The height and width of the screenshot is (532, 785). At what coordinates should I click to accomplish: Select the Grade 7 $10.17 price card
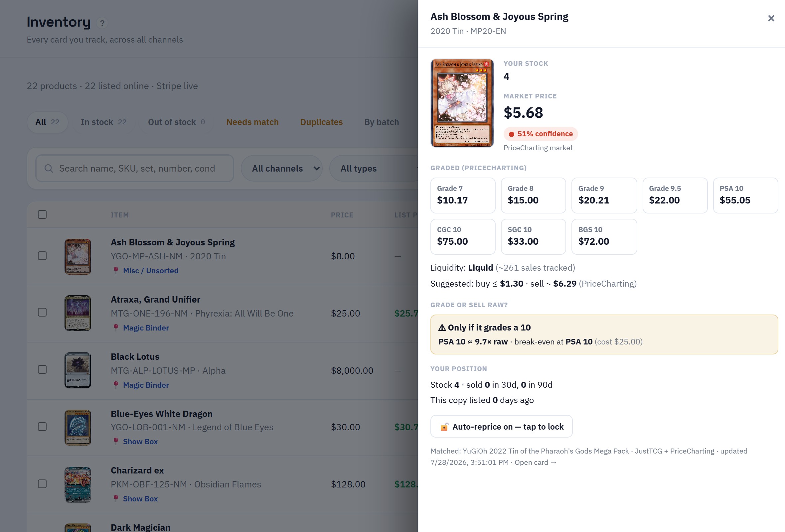click(463, 196)
